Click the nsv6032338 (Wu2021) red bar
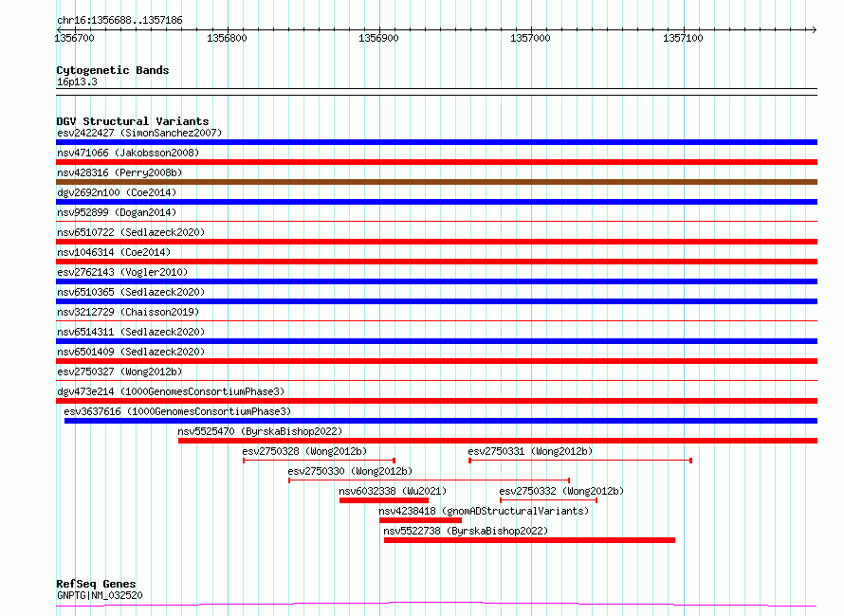Screen dimensions: 844x616 coord(383,500)
